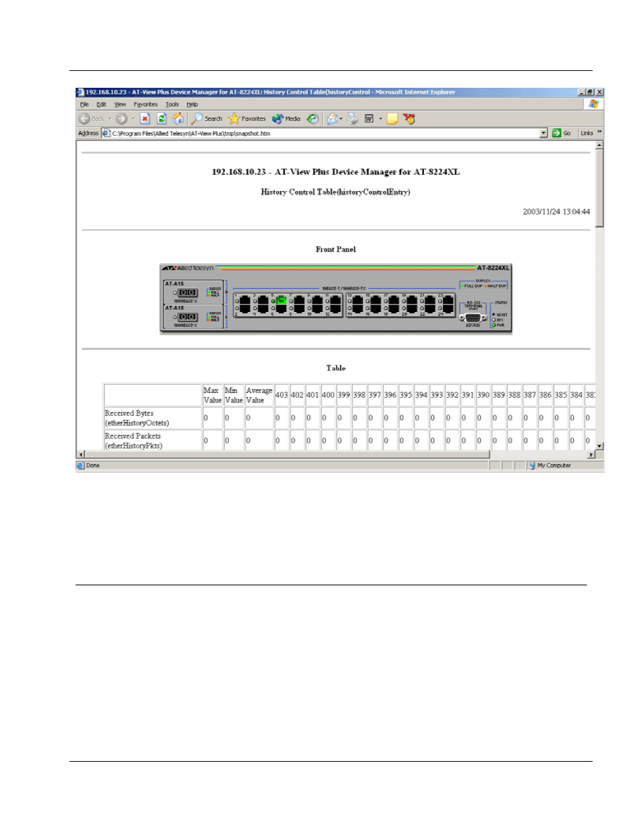
Task: Click the address bar path field
Action: coord(324,134)
